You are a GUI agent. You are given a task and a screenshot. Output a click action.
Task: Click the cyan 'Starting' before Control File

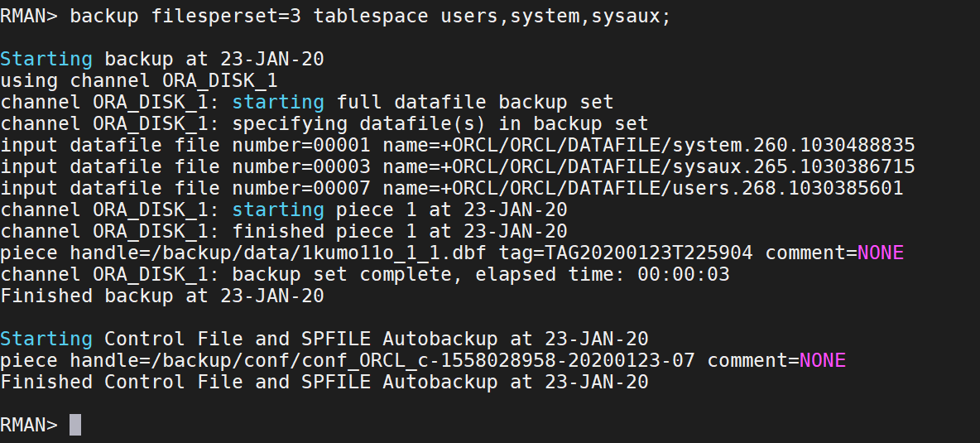tap(46, 339)
